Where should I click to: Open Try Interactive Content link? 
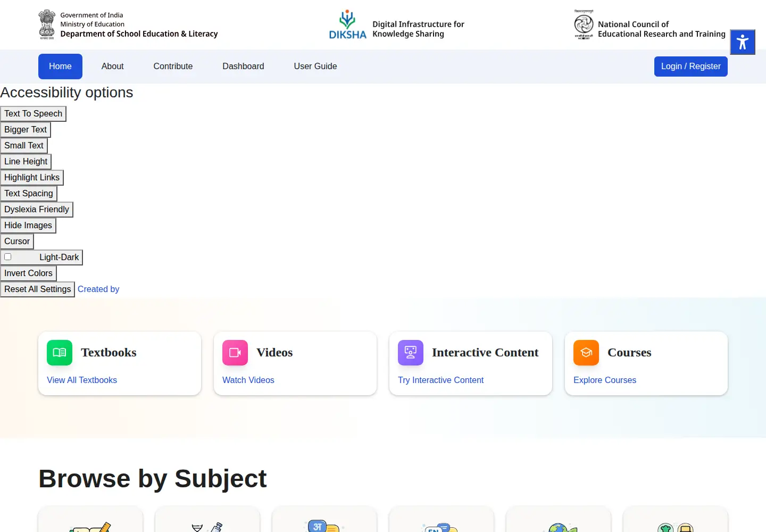[441, 380]
